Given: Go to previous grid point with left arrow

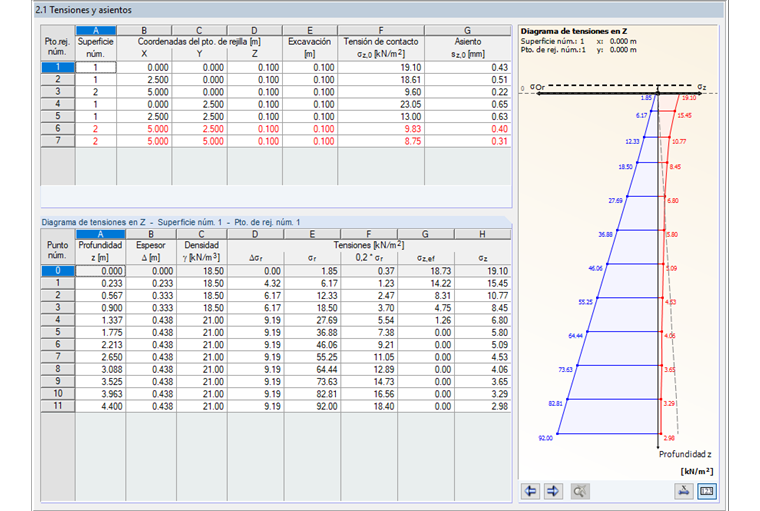Looking at the screenshot, I should [530, 491].
